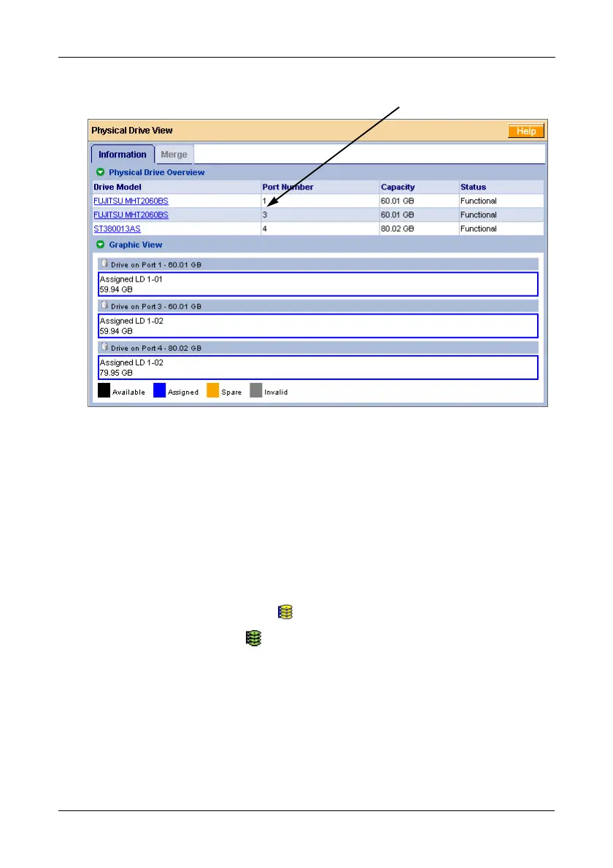Click port number 3 cell
The image size is (613, 868).
[x=320, y=214]
